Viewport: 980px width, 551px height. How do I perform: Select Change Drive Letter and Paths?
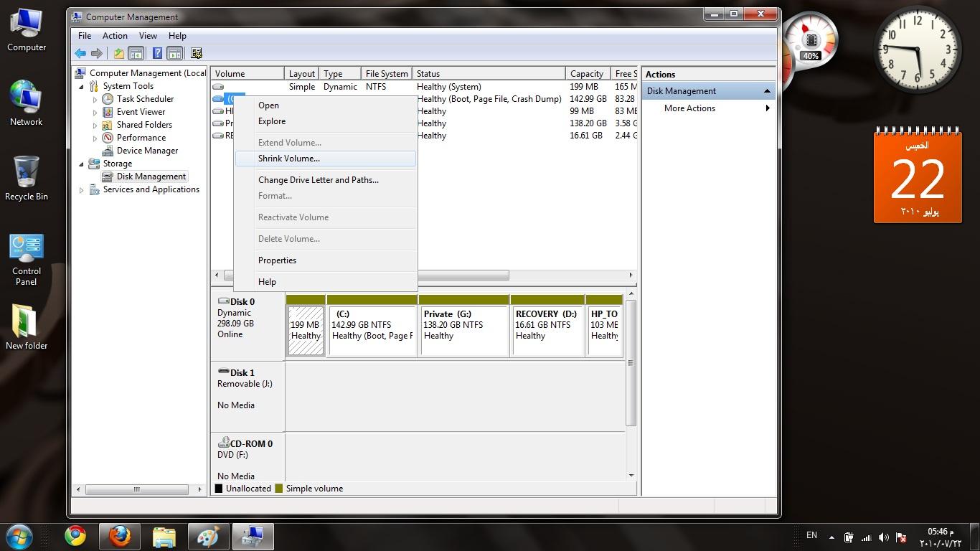[319, 180]
